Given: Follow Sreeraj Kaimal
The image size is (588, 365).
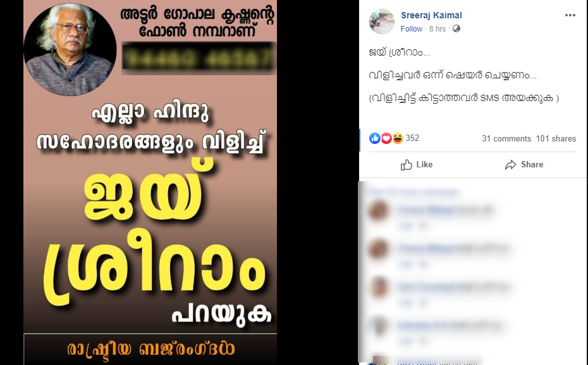Looking at the screenshot, I should click(x=411, y=29).
